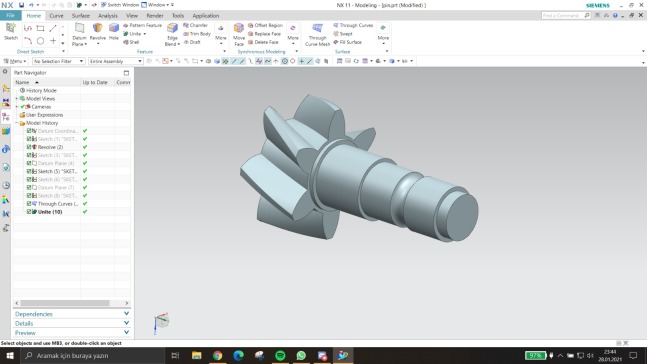Switch to the Curve tab
Image resolution: width=647 pixels, height=364 pixels.
click(x=56, y=16)
